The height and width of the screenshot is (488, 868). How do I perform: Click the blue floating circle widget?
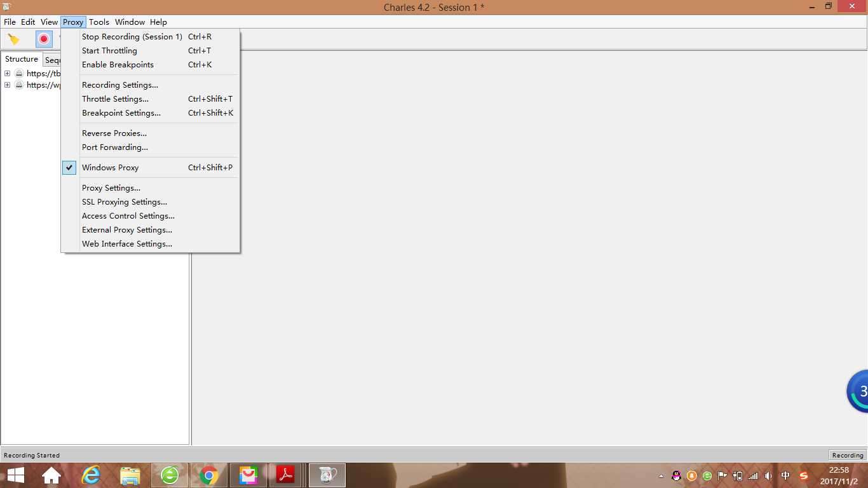coord(858,391)
